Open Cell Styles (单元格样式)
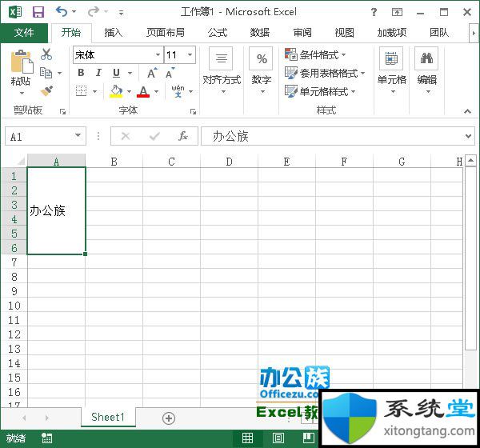Viewport: 480px width, 448px height. pyautogui.click(x=320, y=91)
